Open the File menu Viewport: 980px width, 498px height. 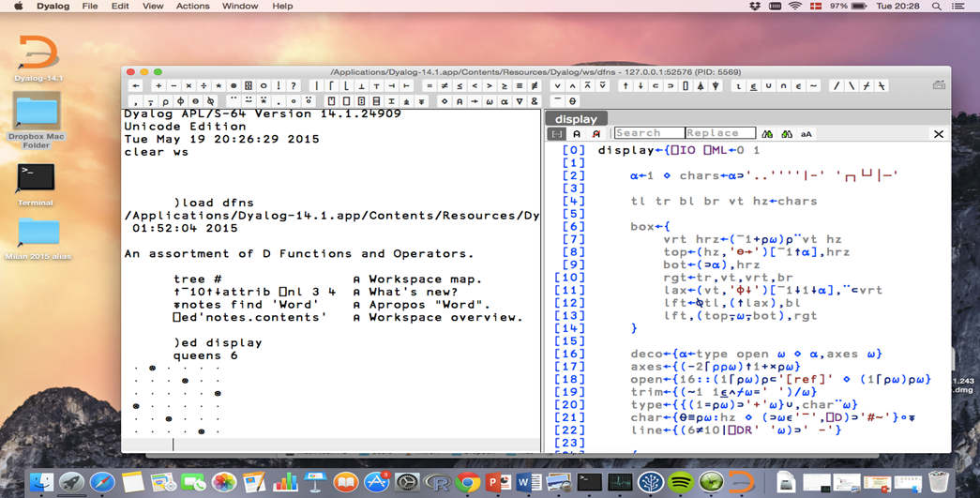tap(90, 7)
